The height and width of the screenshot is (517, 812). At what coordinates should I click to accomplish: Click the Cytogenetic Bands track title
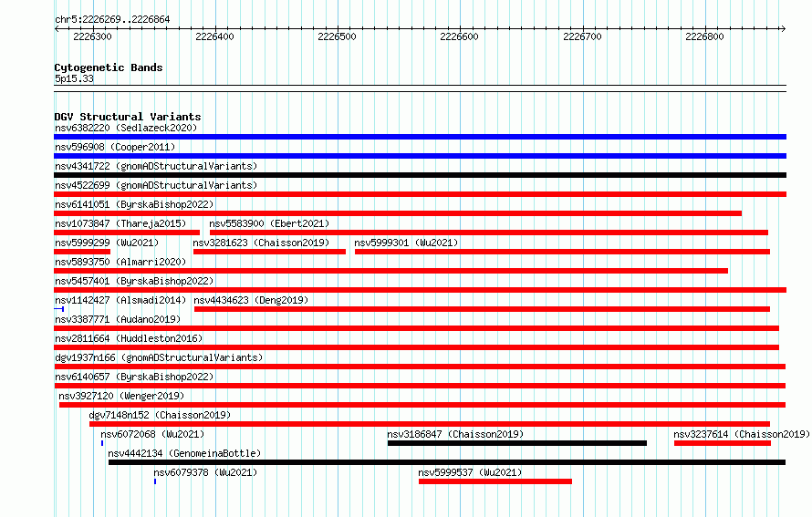click(x=109, y=67)
